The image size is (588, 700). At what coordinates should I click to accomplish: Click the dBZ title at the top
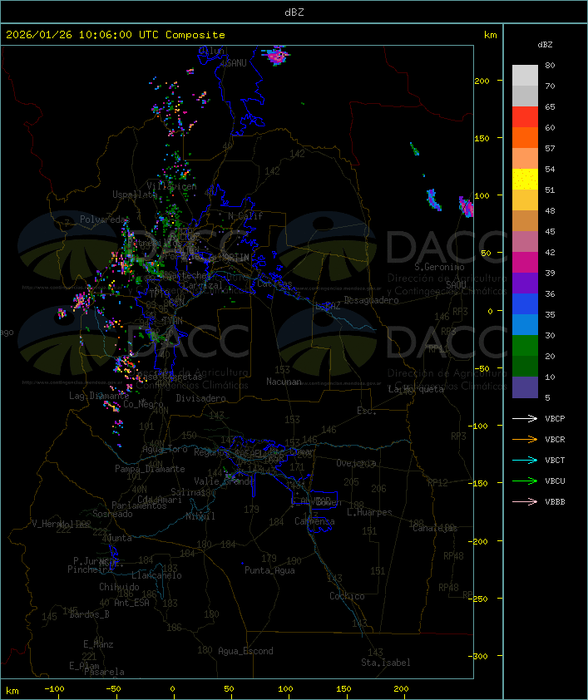pyautogui.click(x=294, y=12)
